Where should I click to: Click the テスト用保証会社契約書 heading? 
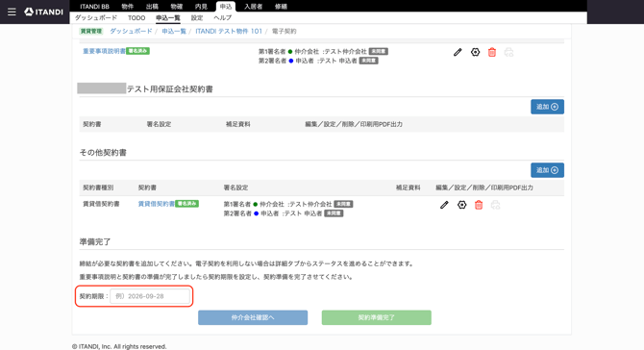point(169,89)
